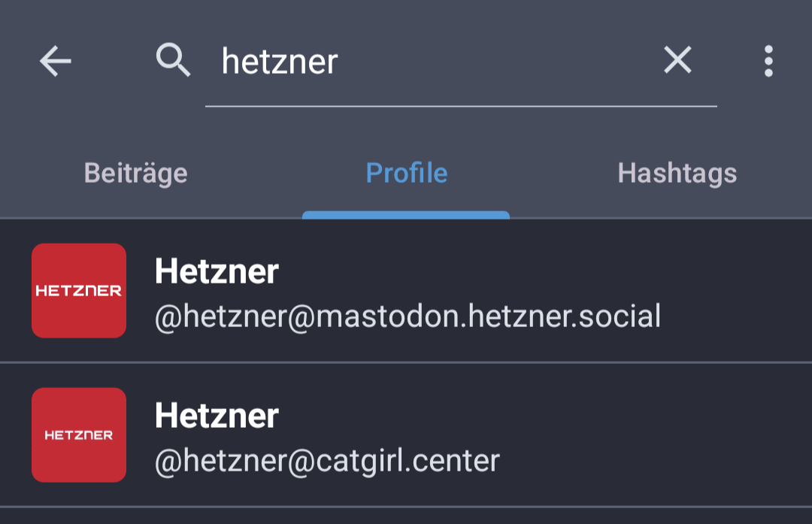
Task: Open the three-dot overflow menu
Action: coord(768,61)
